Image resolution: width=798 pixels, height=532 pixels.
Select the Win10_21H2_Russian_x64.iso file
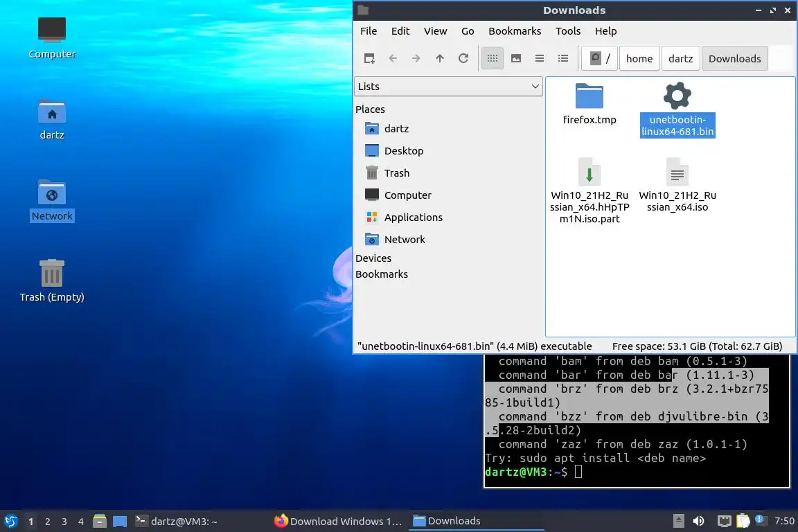pos(677,185)
